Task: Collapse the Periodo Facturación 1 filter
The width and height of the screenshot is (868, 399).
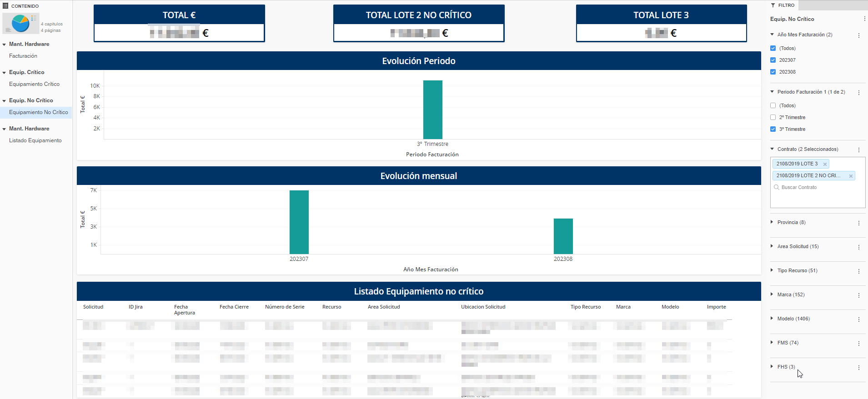Action: tap(772, 92)
